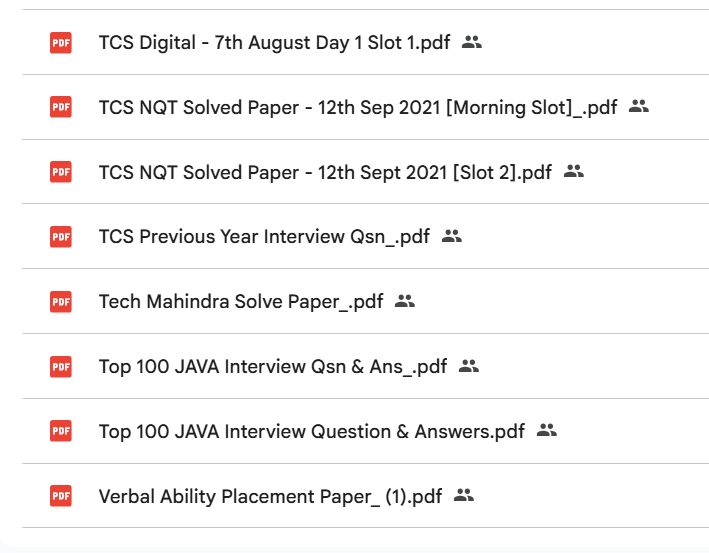
Task: Click shared icon next to Tech Mahindra Solve Paper
Action: (x=404, y=301)
